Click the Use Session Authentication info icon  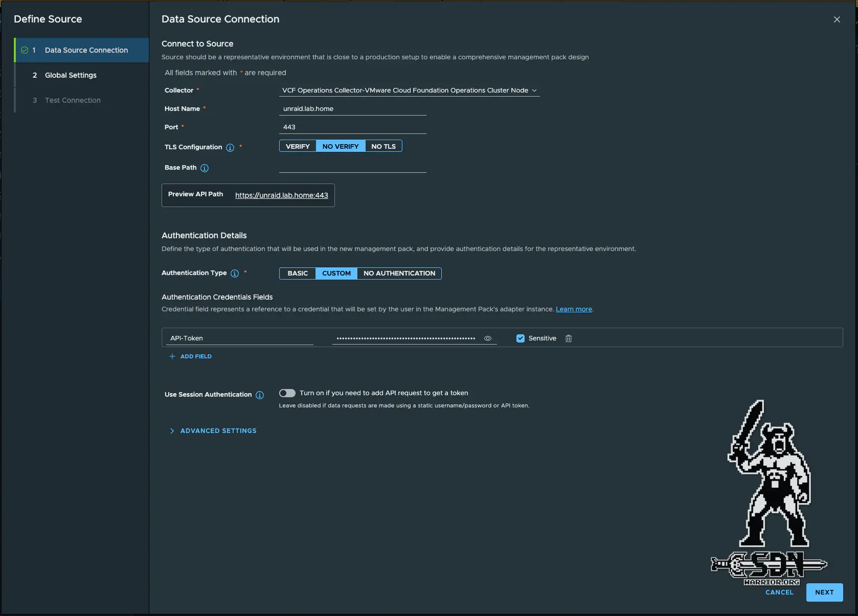[x=260, y=395]
